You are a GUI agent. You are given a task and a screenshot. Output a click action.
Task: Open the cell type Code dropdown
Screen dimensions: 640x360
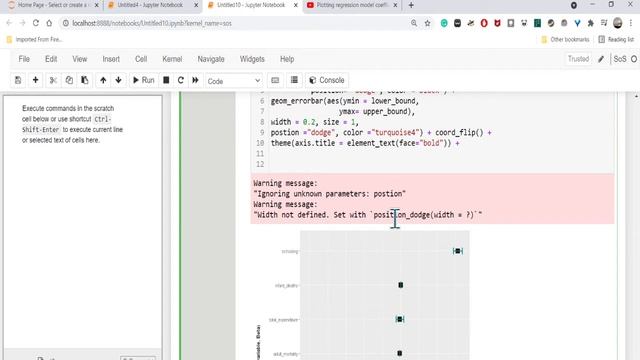point(233,81)
